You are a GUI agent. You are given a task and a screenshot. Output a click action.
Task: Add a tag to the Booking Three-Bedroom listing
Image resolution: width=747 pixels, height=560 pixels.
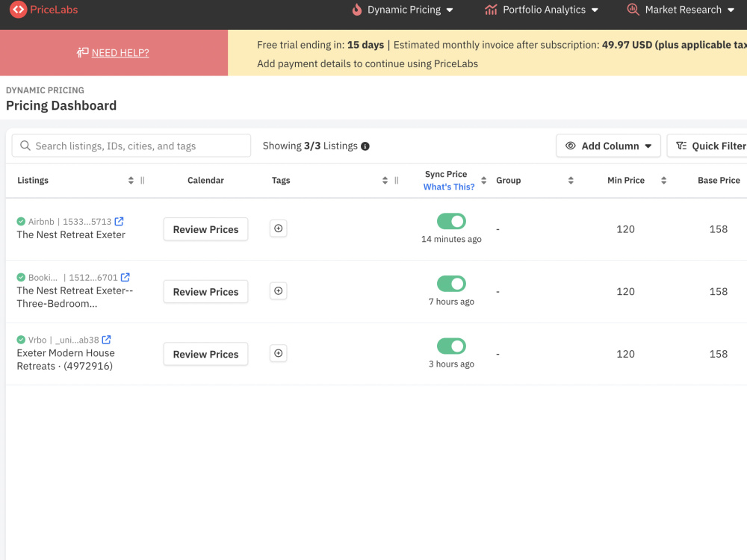[278, 291]
